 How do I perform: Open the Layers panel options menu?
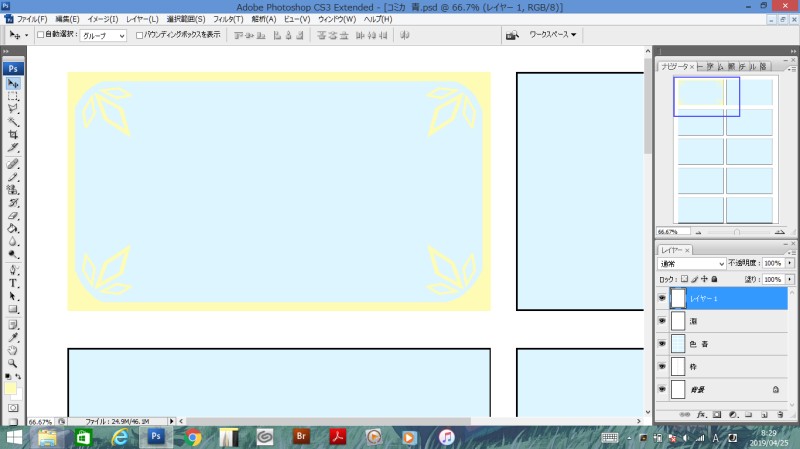click(792, 252)
